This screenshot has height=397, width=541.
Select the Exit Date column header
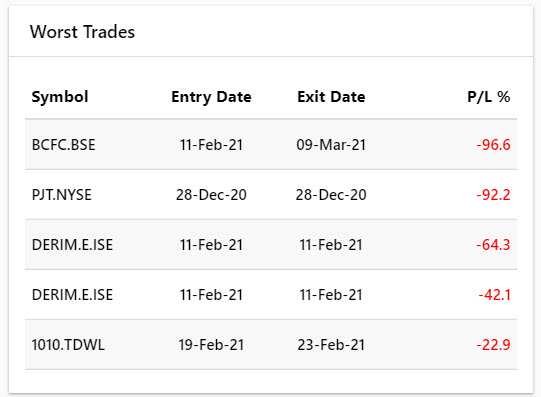pos(331,97)
